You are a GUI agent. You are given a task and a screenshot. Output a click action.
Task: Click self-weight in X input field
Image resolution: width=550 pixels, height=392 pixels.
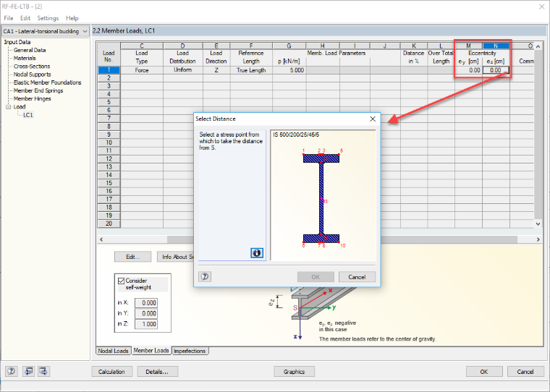(146, 302)
